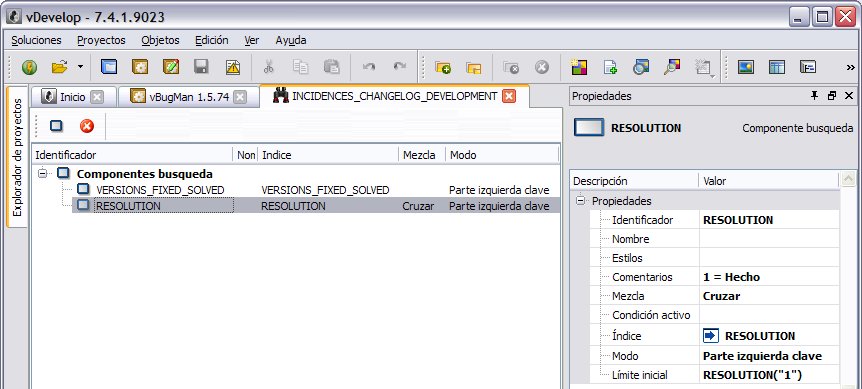Image resolution: width=862 pixels, height=389 pixels.
Task: Click the Copy icon in toolbar
Action: click(x=300, y=67)
